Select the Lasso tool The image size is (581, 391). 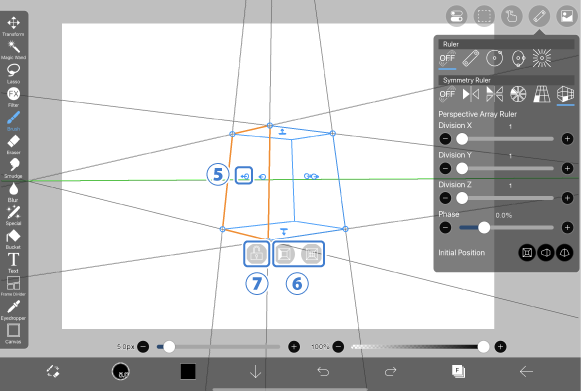pyautogui.click(x=13, y=73)
